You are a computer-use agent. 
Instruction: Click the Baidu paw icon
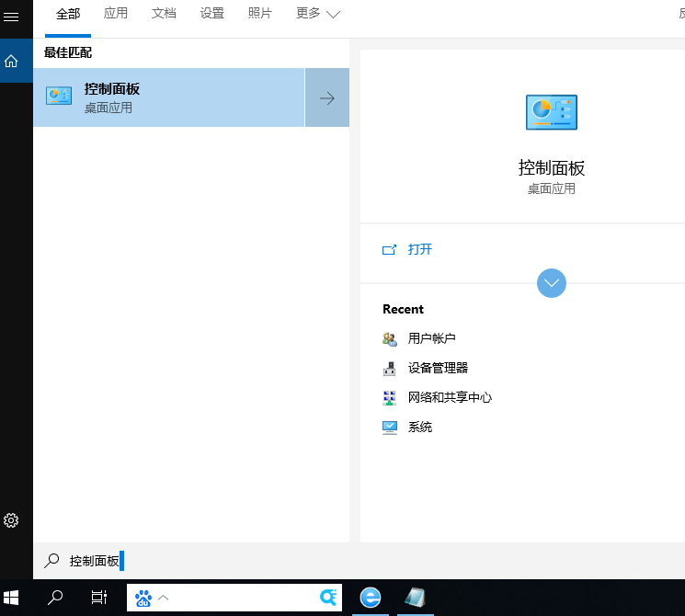[x=143, y=599]
